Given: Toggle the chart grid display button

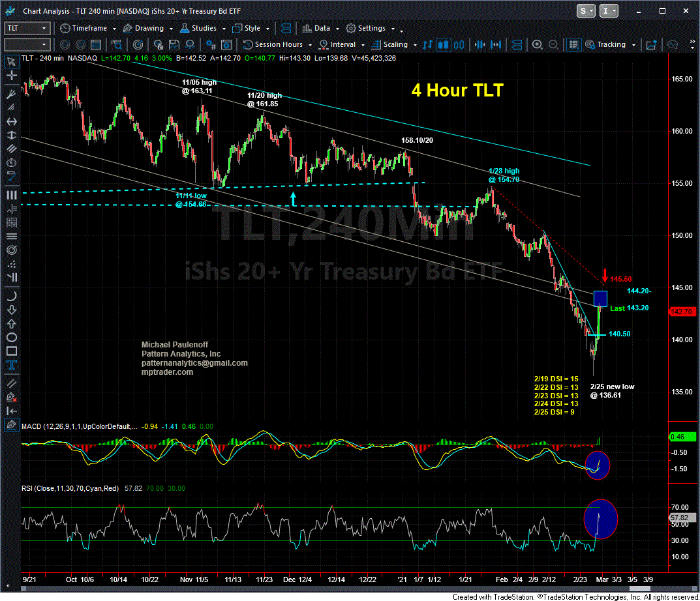Looking at the screenshot, I should (x=573, y=44).
